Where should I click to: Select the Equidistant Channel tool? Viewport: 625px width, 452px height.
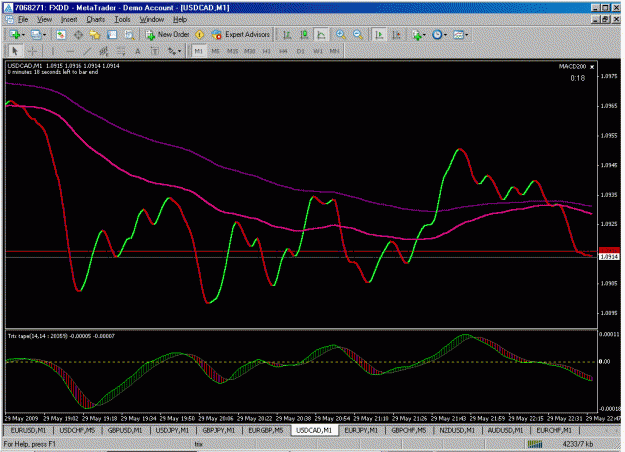click(x=104, y=51)
